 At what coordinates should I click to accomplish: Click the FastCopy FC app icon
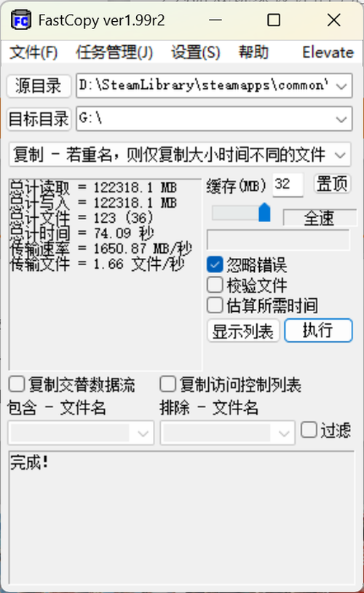tap(21, 20)
